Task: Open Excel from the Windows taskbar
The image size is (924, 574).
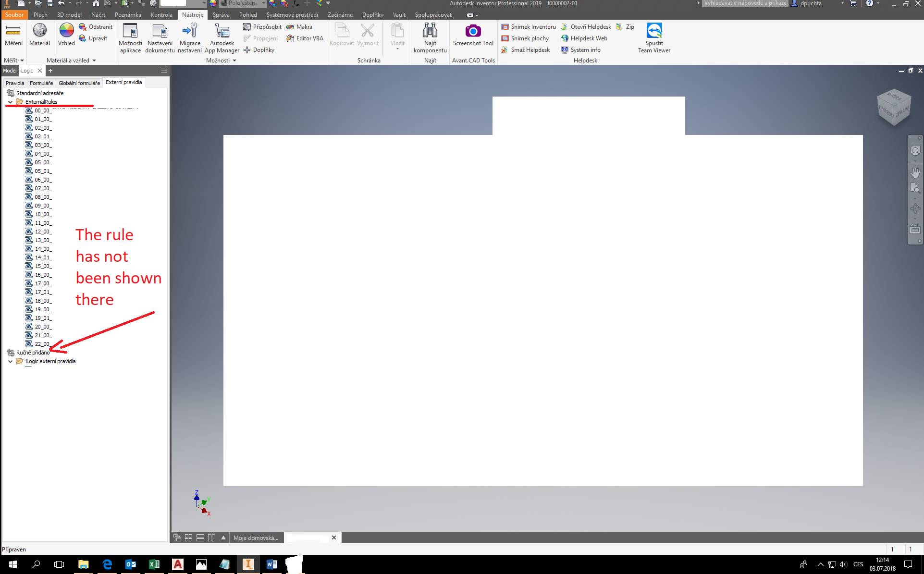Action: click(154, 564)
